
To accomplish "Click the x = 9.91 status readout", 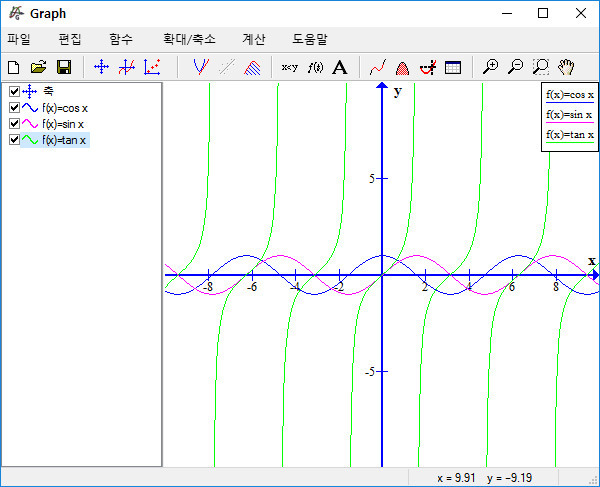I will pyautogui.click(x=456, y=478).
